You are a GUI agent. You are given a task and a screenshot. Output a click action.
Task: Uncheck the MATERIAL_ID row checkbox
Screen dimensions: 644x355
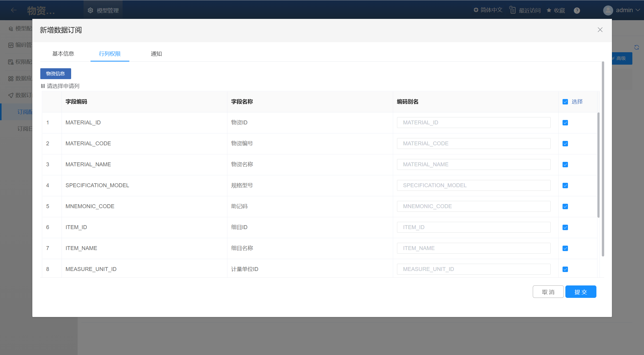coord(565,123)
